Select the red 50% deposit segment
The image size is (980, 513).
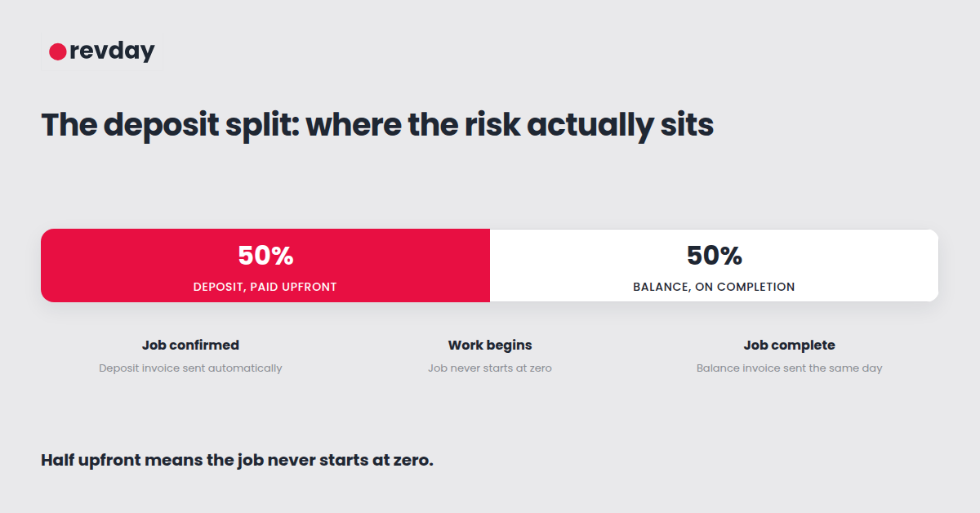coord(265,265)
